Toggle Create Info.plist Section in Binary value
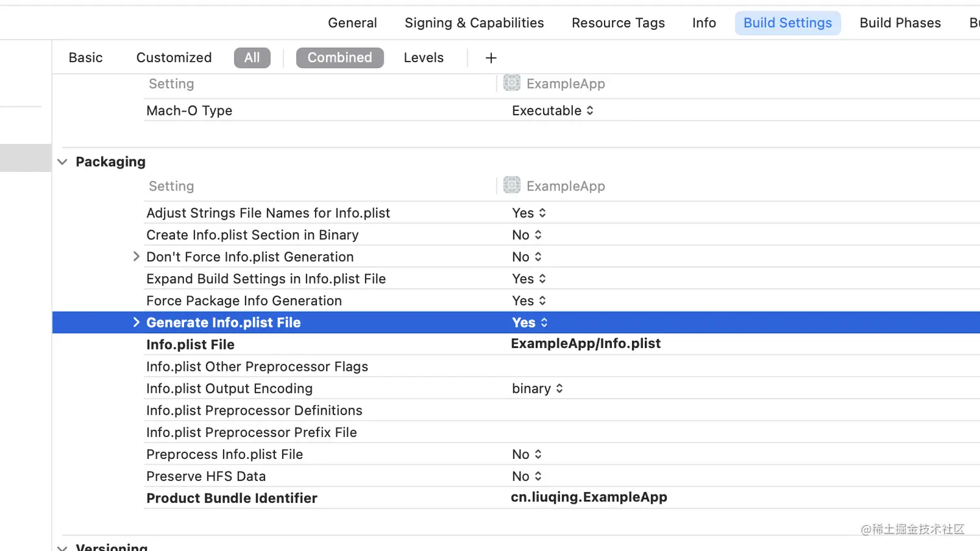This screenshot has height=551, width=980. coord(527,235)
